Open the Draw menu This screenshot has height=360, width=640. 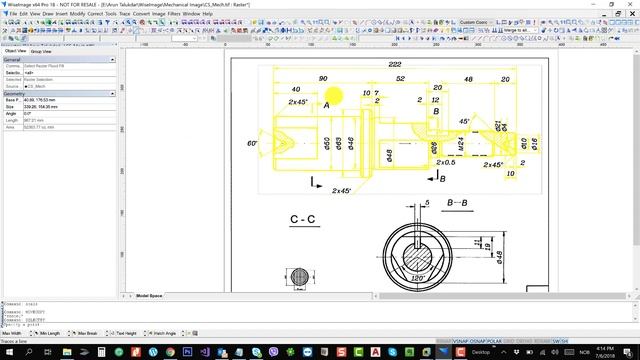(x=48, y=14)
